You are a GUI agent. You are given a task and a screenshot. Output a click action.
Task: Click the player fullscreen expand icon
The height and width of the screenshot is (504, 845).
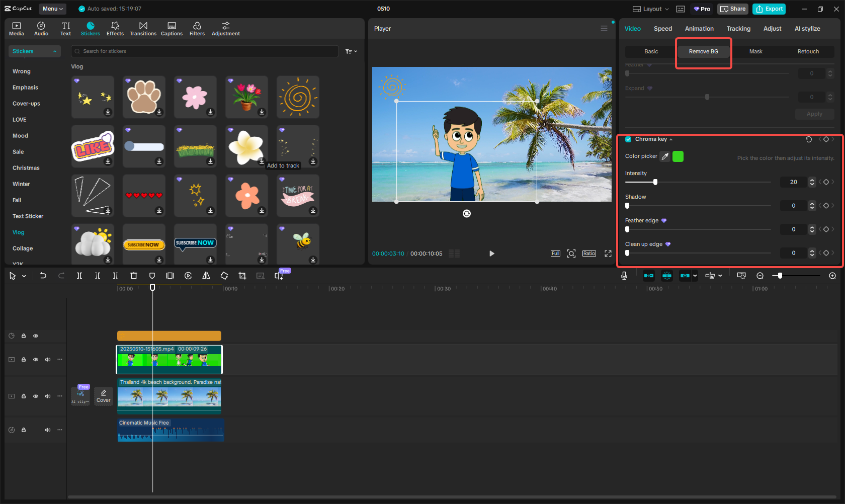pyautogui.click(x=608, y=254)
